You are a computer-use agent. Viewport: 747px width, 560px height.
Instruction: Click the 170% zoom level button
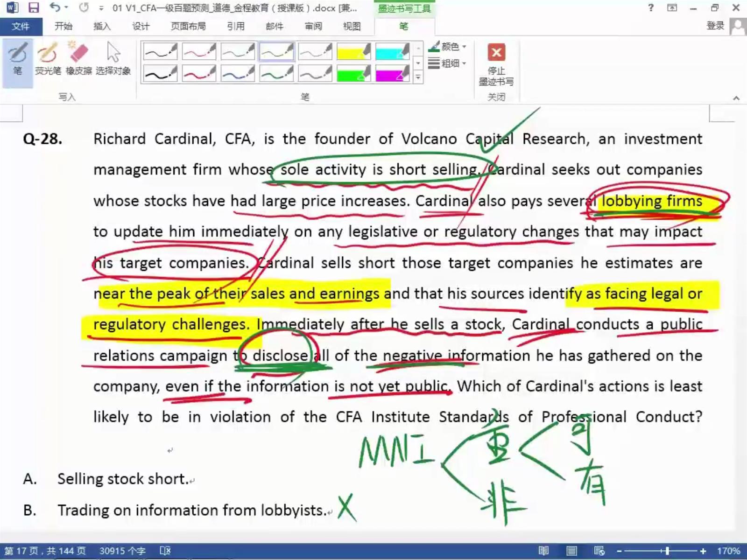tap(728, 551)
